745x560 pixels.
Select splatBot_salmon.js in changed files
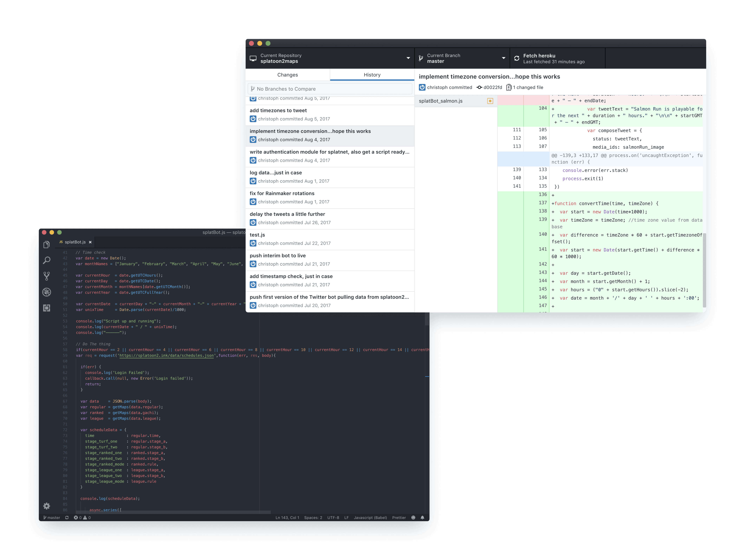pos(441,101)
